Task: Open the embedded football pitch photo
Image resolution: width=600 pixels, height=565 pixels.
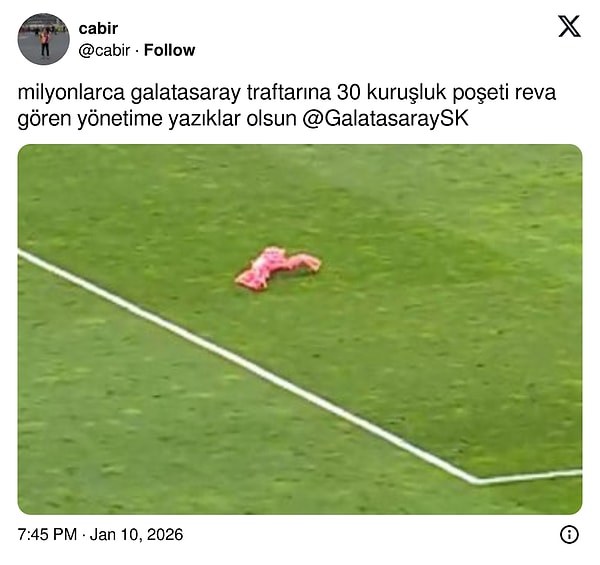Action: pos(300,329)
